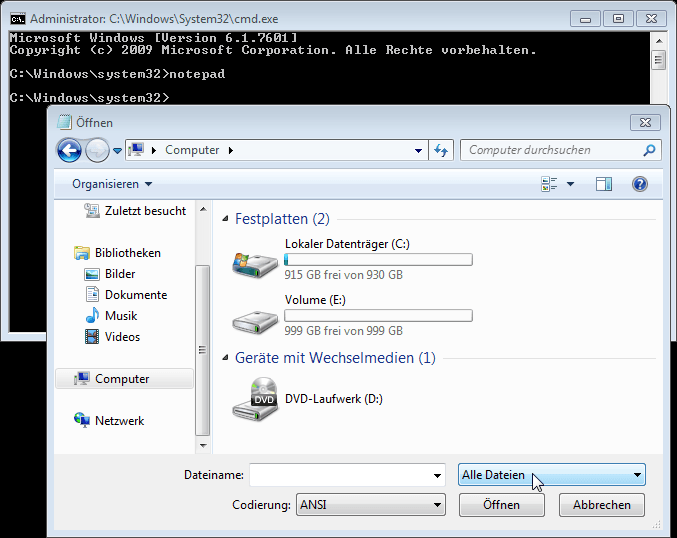Click the refresh button next to address bar
This screenshot has height=538, width=677.
[x=441, y=150]
